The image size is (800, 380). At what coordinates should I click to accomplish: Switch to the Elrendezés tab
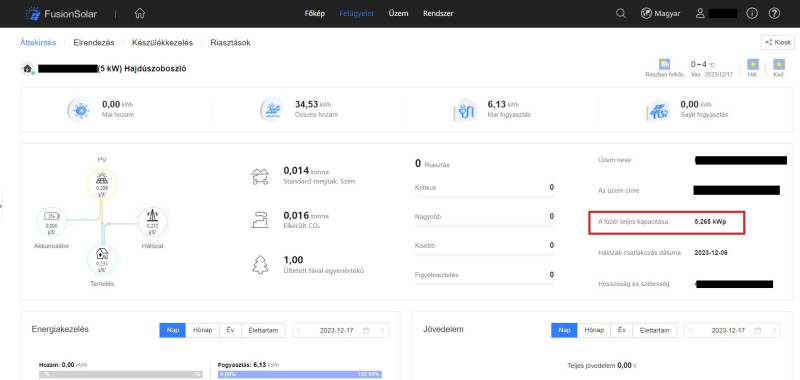point(94,43)
